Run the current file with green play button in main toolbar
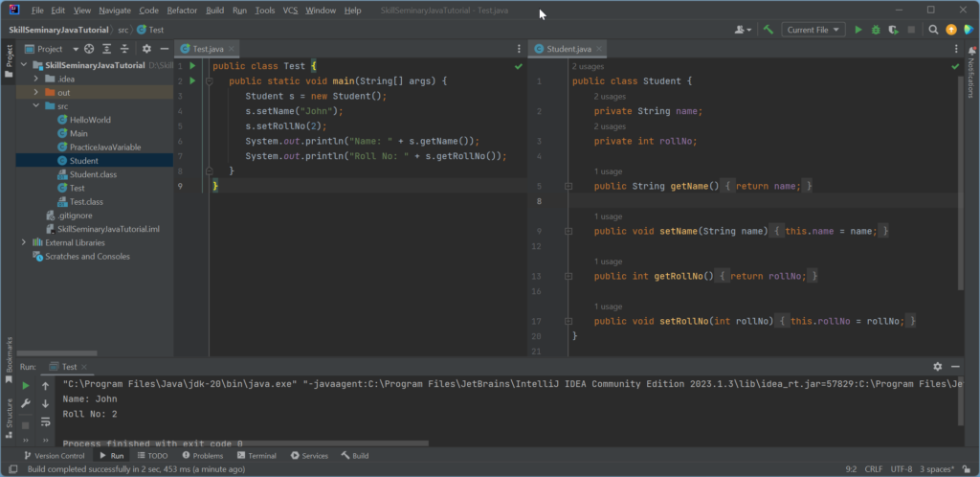 (858, 30)
